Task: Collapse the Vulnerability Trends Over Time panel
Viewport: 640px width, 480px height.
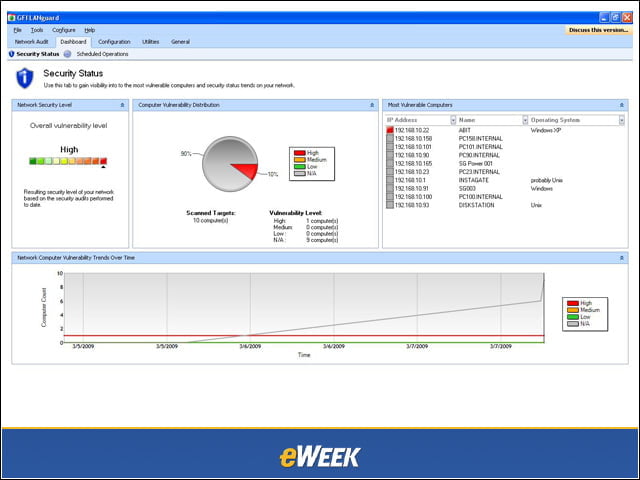Action: pos(622,258)
